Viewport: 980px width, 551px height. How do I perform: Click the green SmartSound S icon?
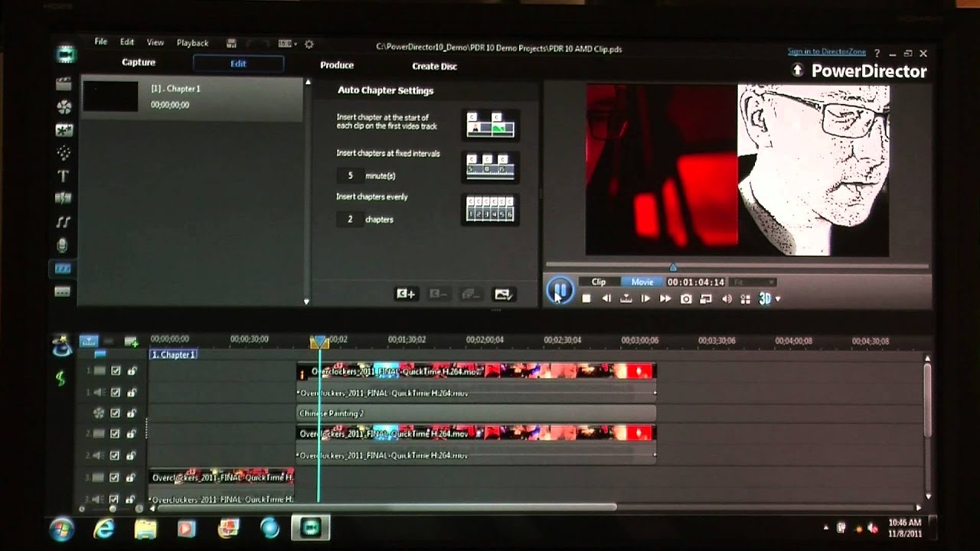60,378
